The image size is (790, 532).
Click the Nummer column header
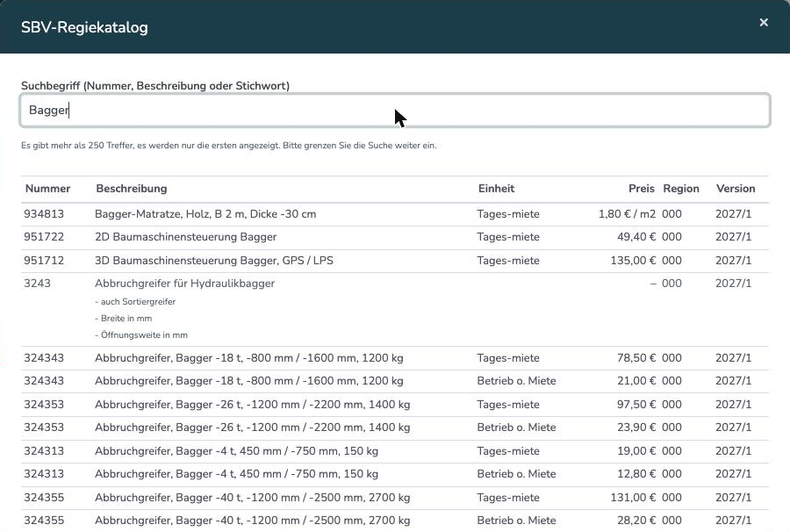coord(48,189)
